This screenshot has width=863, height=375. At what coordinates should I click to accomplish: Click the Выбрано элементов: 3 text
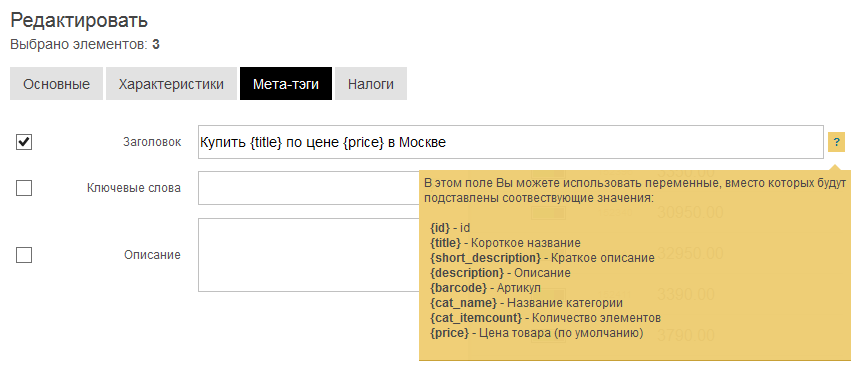85,45
